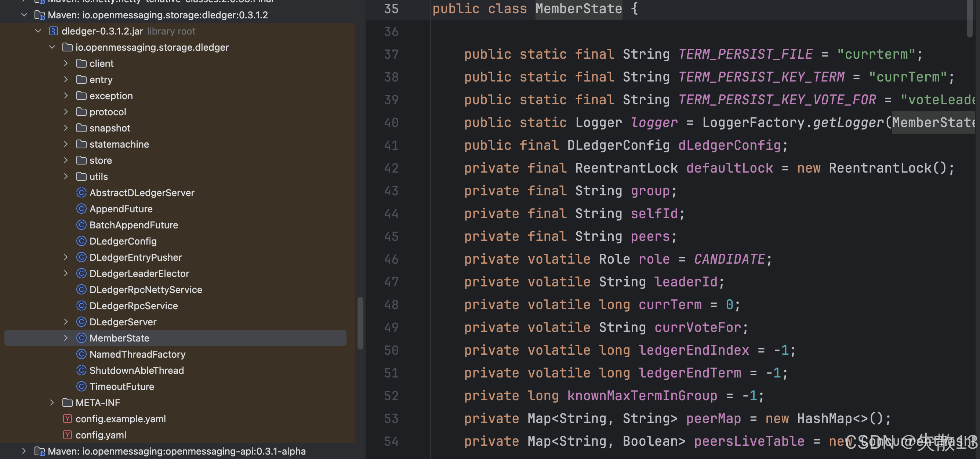Expand Maven openmessaging-api 0.3.1-alpha library
This screenshot has width=980, height=459.
coord(24,451)
